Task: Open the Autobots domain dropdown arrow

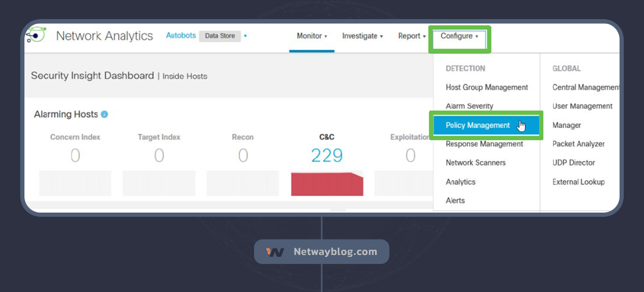Action: pyautogui.click(x=245, y=36)
